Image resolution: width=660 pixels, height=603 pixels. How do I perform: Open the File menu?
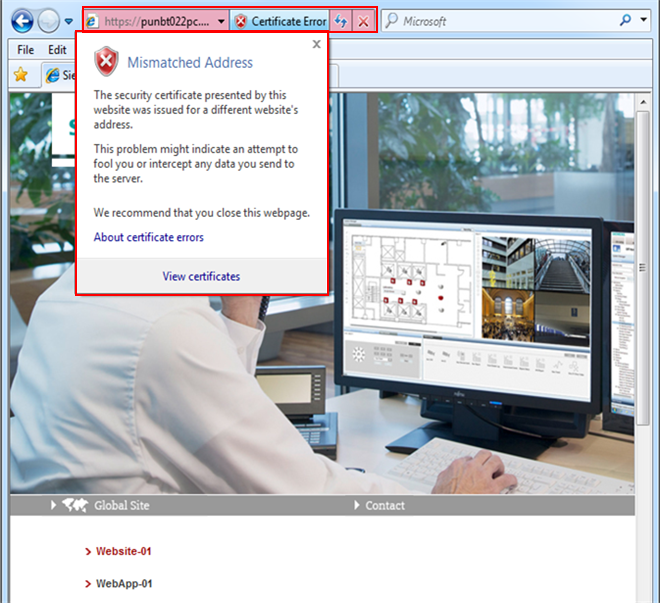pyautogui.click(x=26, y=50)
